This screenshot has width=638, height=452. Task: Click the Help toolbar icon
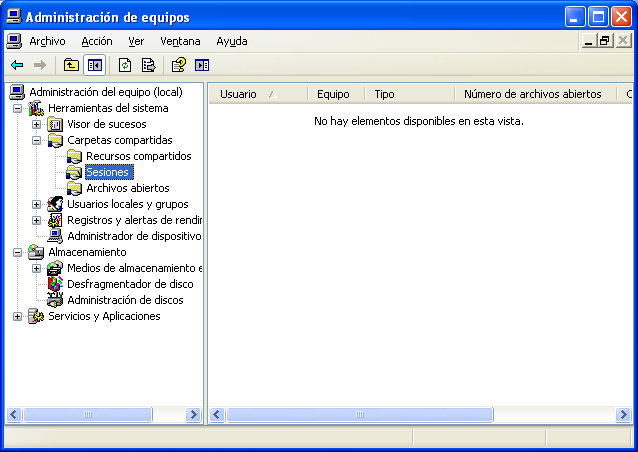click(x=178, y=65)
